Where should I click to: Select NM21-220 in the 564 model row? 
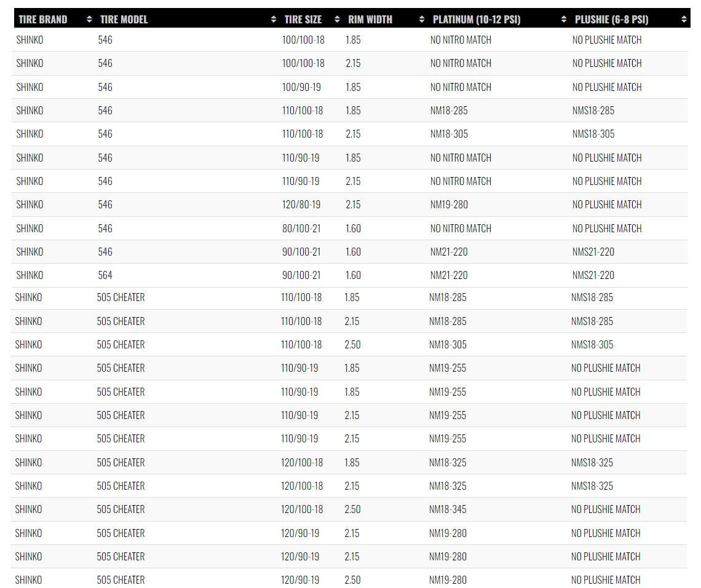coord(448,275)
